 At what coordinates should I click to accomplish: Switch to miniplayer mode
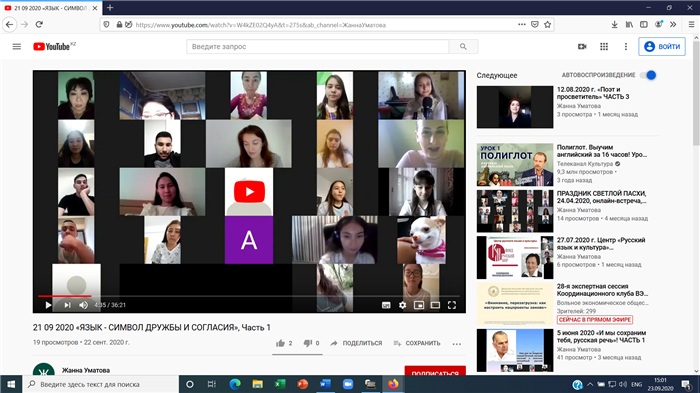419,305
